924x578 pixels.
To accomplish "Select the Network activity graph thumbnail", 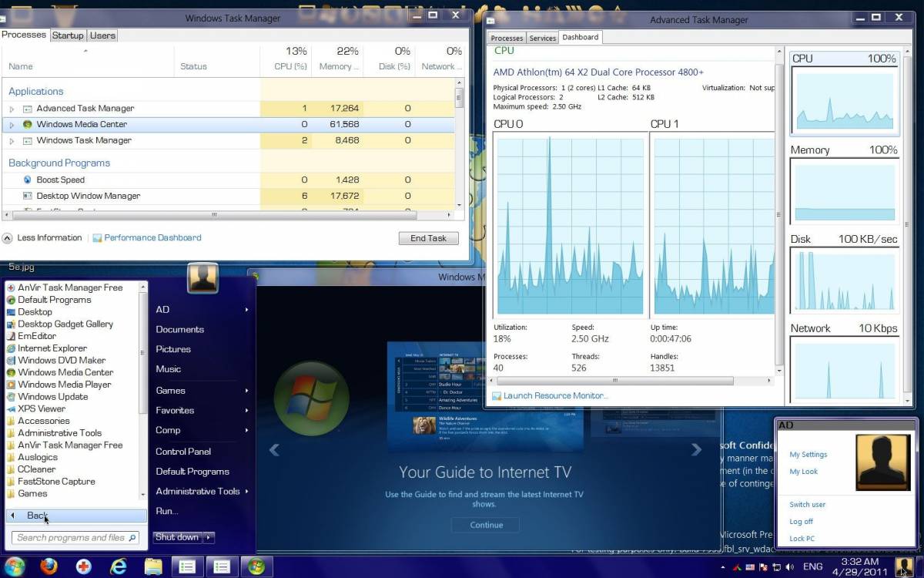I will point(845,362).
